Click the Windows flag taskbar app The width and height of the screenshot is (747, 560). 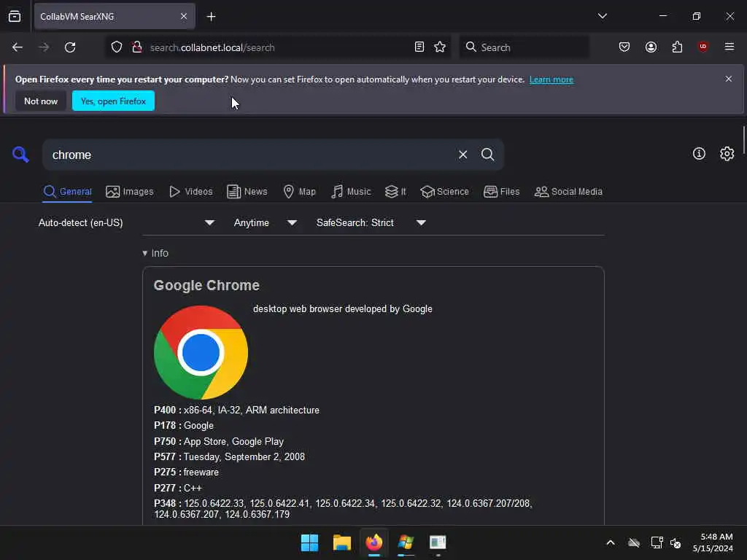406,542
